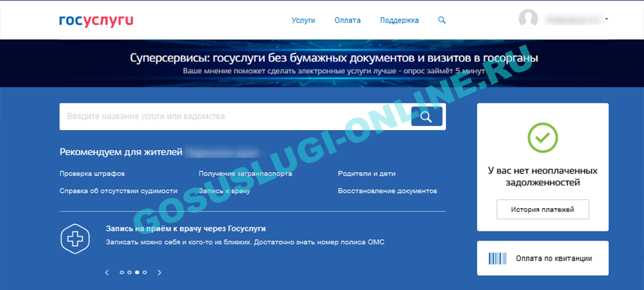Open the Поддержка menu

tap(400, 20)
